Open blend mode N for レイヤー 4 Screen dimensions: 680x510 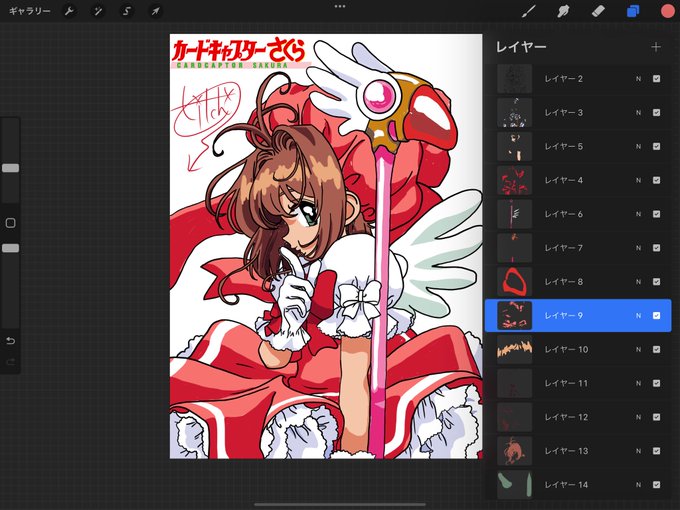[638, 180]
